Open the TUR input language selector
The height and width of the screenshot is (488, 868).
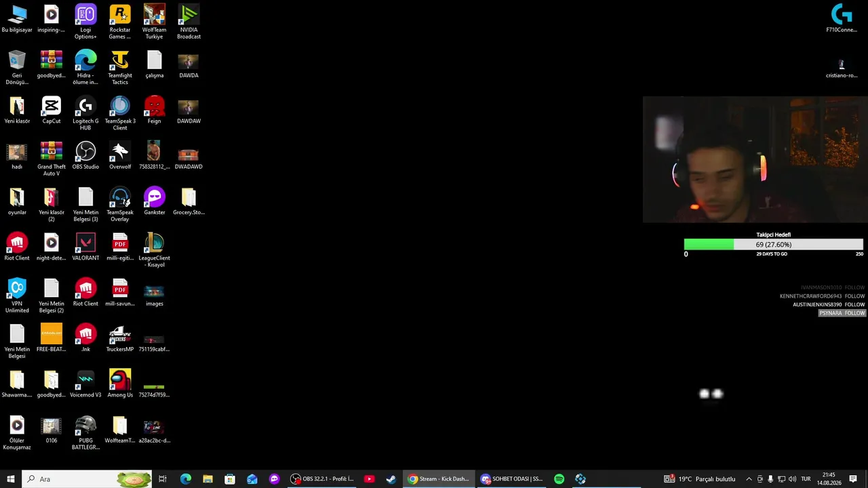(806, 479)
